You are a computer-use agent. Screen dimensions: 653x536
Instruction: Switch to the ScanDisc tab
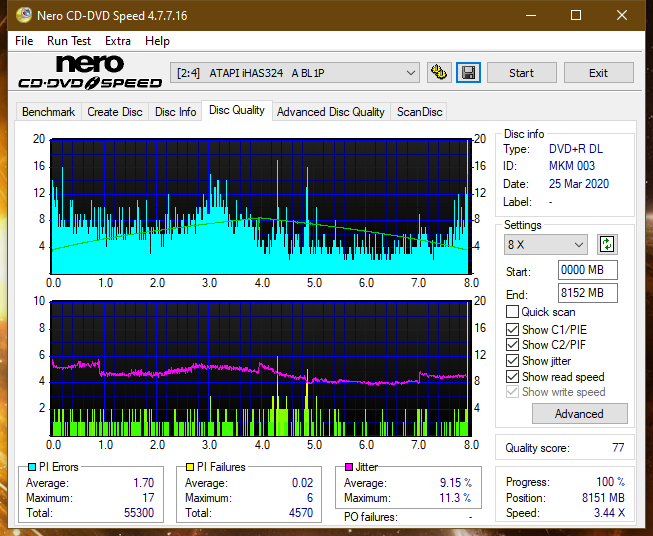(419, 112)
